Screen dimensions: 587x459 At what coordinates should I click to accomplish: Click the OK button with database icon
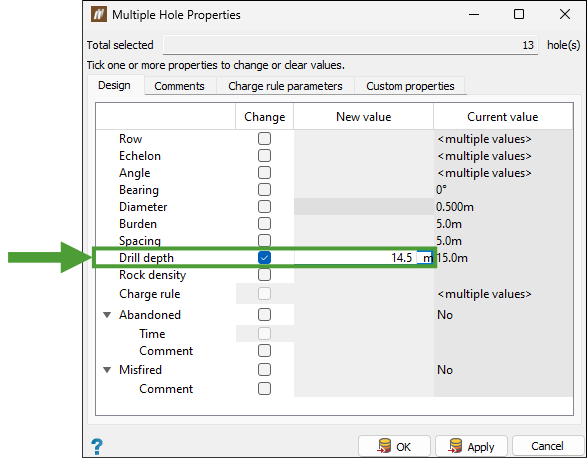click(x=394, y=446)
